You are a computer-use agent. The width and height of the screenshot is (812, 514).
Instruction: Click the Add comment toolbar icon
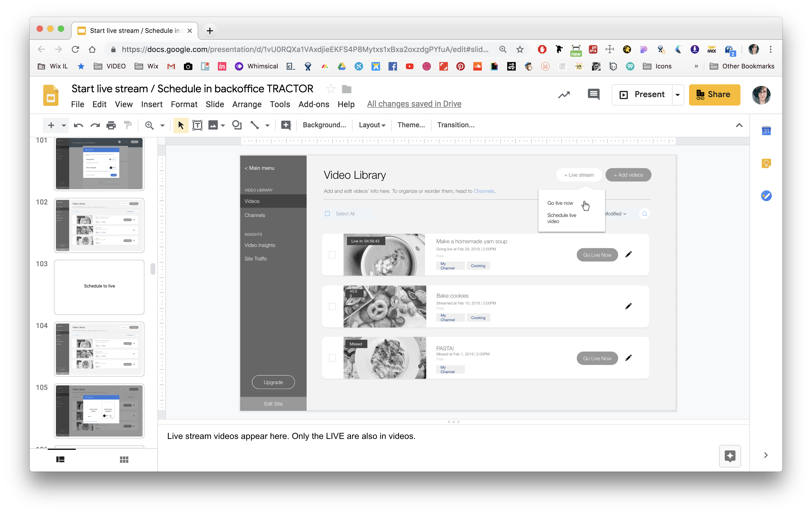tap(286, 125)
